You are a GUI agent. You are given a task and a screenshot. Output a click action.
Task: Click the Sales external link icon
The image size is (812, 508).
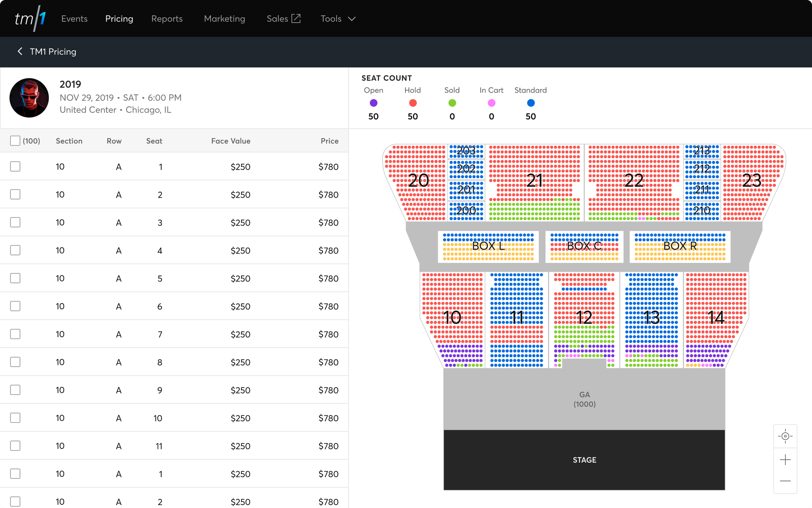[296, 19]
